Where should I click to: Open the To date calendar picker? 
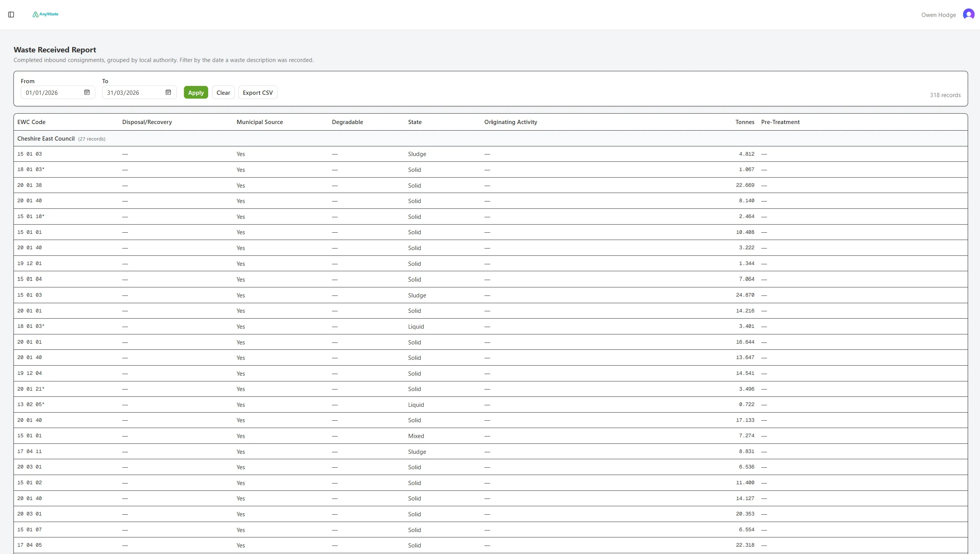(x=168, y=92)
